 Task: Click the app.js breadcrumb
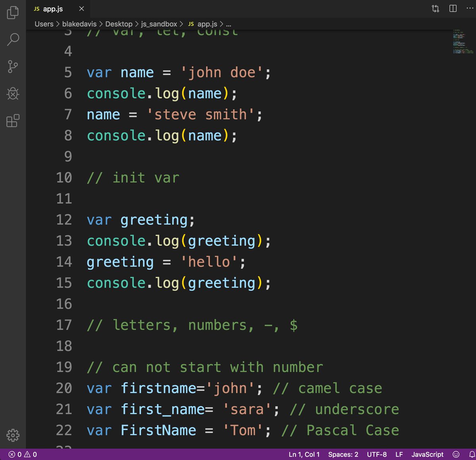203,24
